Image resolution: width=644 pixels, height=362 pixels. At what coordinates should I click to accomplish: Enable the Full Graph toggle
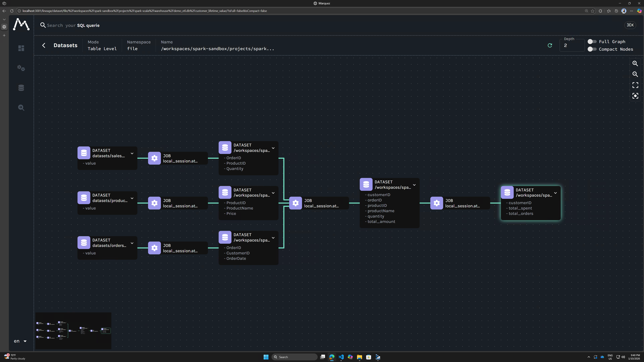(x=592, y=41)
